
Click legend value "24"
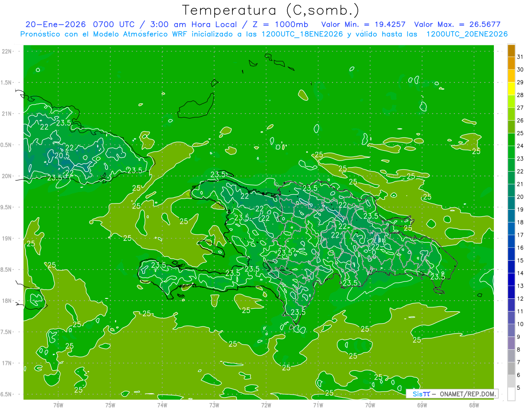[520, 146]
